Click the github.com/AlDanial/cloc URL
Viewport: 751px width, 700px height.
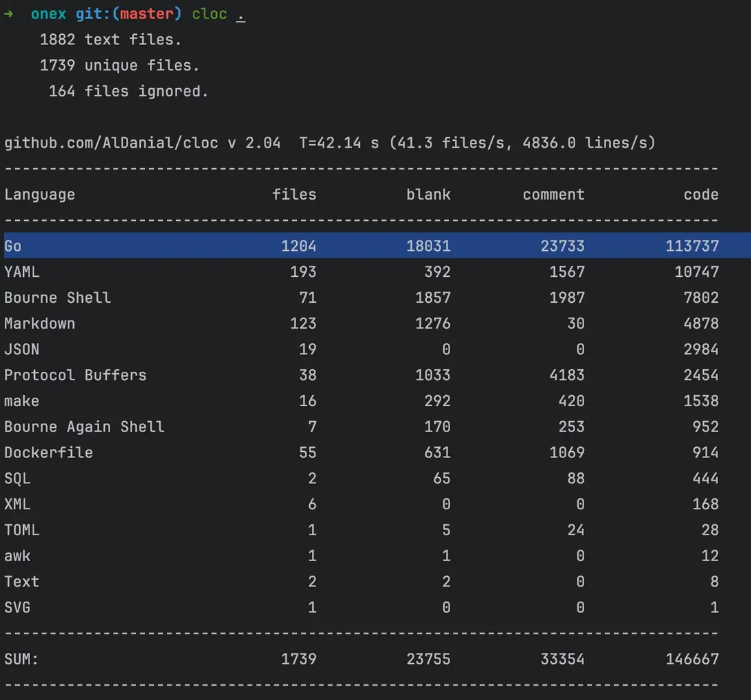coord(111,143)
